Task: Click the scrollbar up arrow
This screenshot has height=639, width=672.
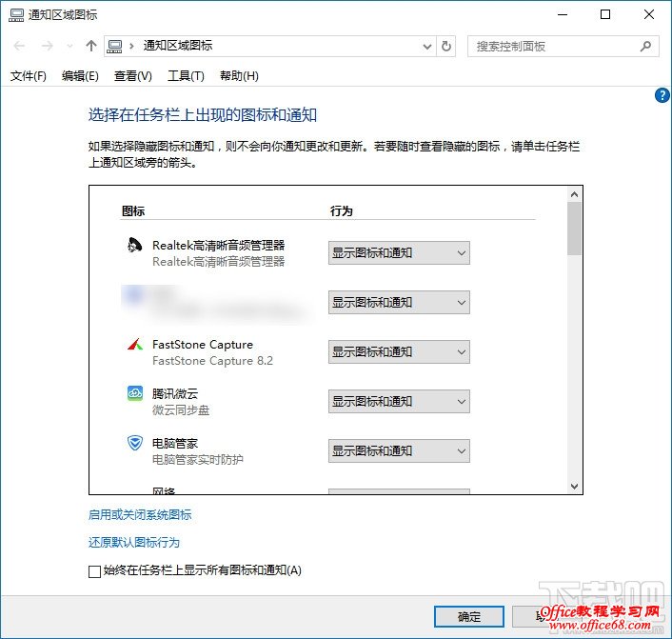Action: [x=574, y=194]
